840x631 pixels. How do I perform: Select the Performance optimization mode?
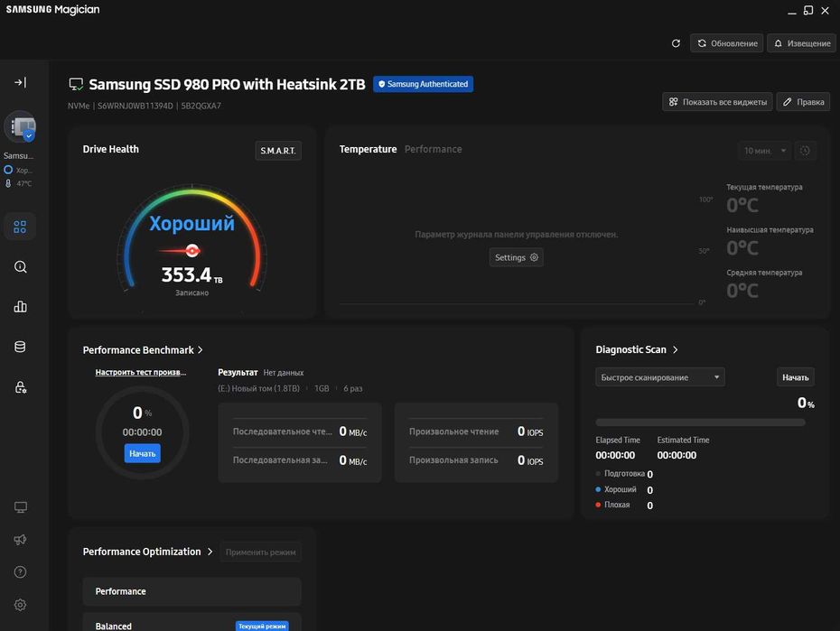pos(191,591)
